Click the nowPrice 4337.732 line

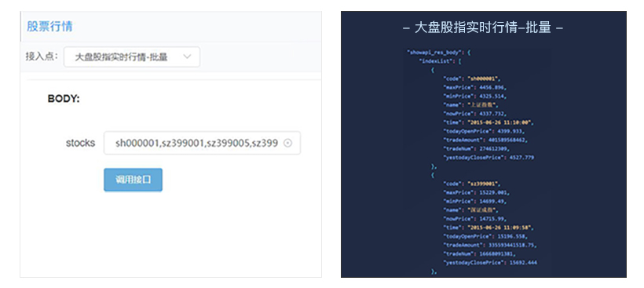pos(475,114)
